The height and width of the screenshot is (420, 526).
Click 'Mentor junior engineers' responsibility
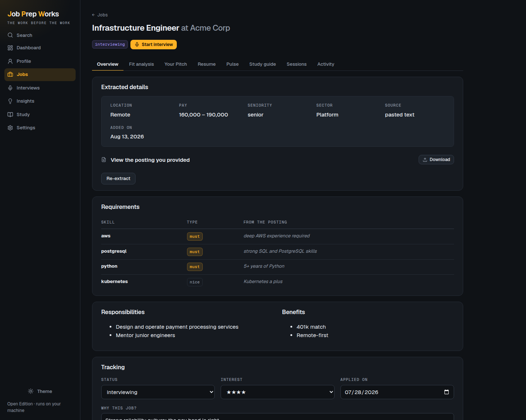tap(145, 335)
